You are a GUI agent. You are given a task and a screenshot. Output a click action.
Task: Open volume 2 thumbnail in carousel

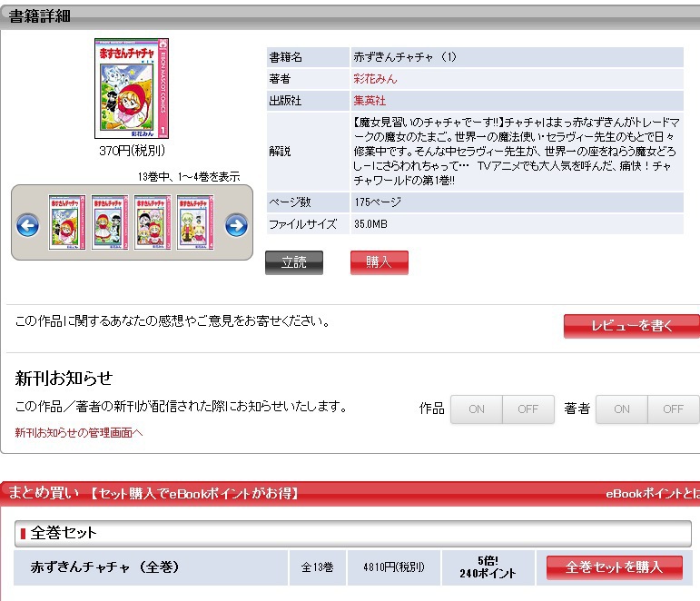click(x=110, y=222)
